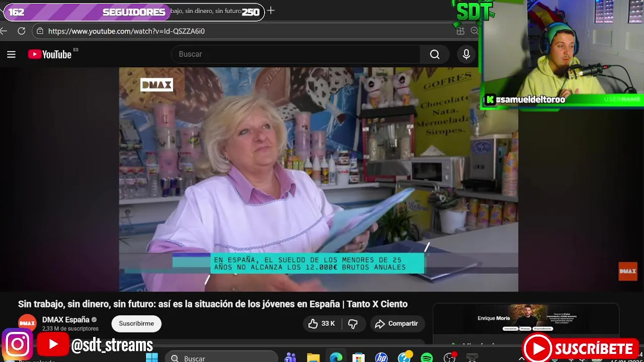
Task: Open the DMAX España channel name link
Action: pos(66,320)
